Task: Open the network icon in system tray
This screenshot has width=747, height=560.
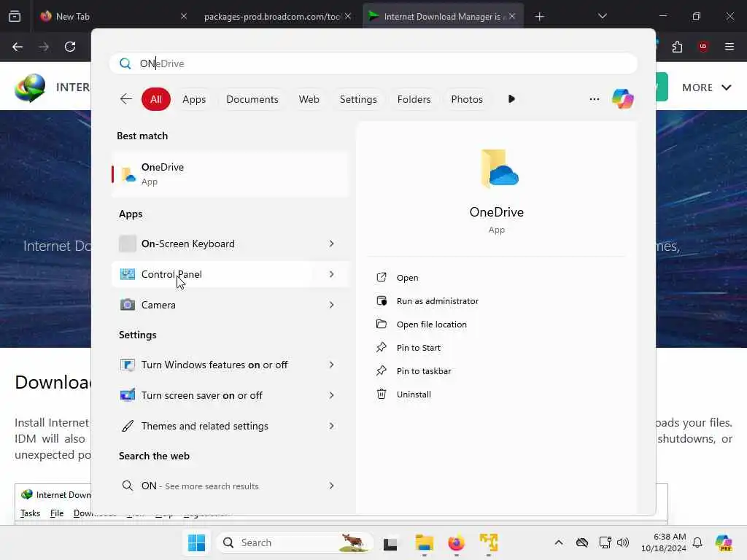Action: click(605, 542)
